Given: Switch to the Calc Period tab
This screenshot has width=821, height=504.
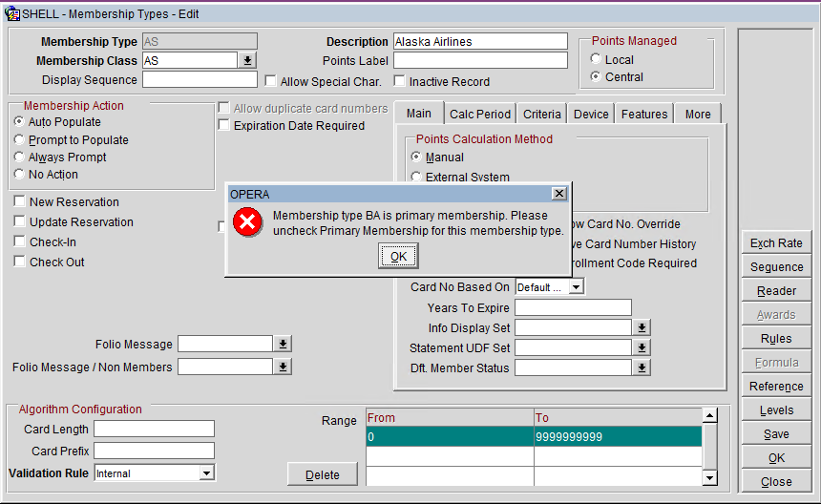Looking at the screenshot, I should (479, 115).
